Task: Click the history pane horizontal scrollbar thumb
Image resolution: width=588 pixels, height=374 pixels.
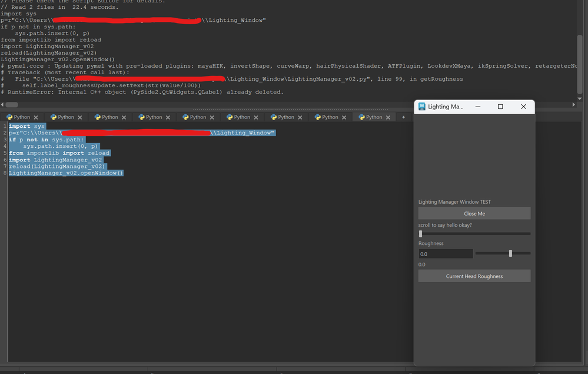Action: coord(12,105)
